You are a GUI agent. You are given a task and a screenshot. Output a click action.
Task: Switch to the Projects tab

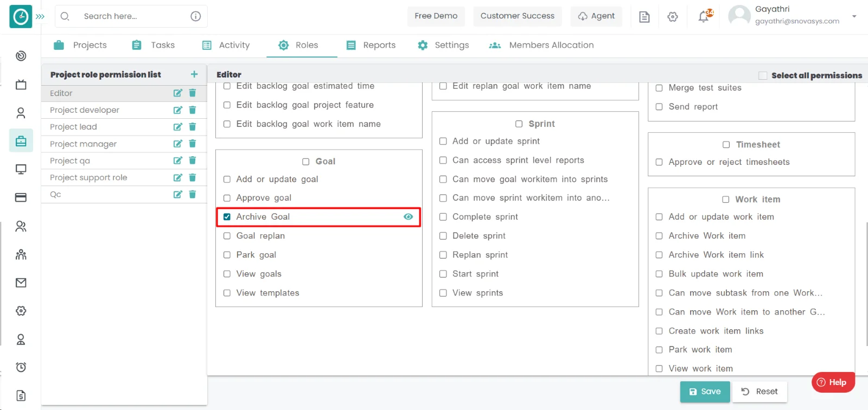point(80,45)
